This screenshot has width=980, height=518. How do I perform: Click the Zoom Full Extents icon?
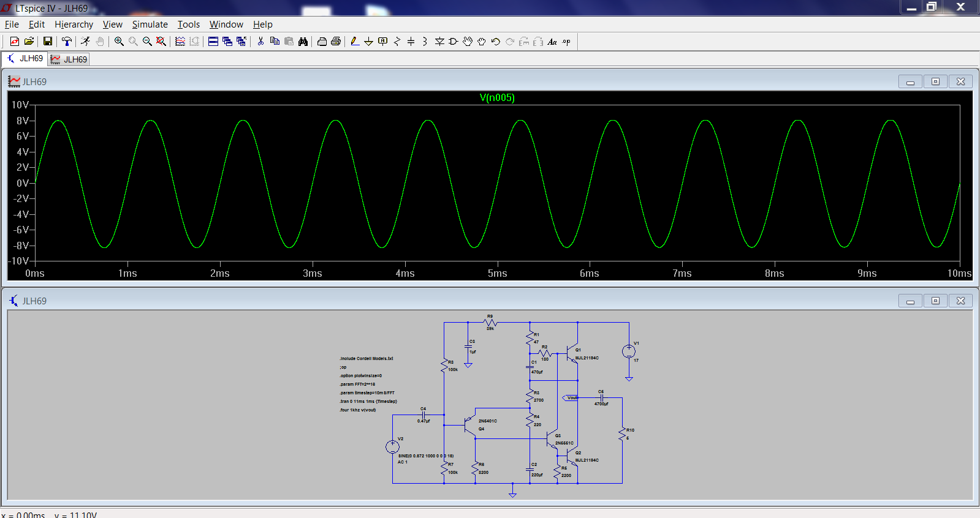pyautogui.click(x=161, y=42)
